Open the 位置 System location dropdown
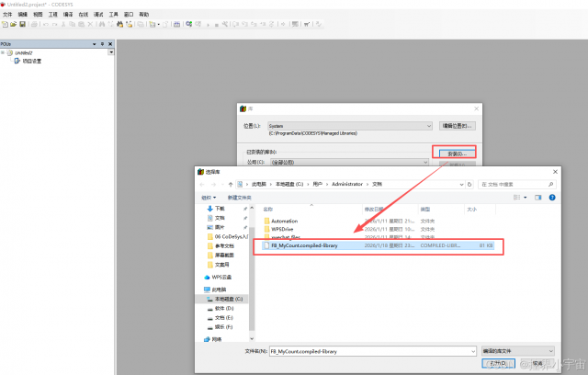 click(429, 125)
